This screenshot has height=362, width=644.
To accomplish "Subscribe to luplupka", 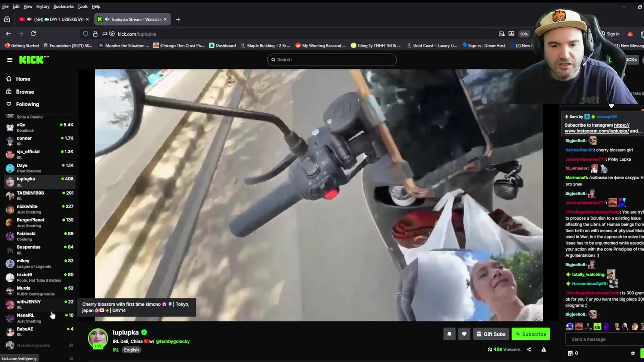I will pos(531,334).
